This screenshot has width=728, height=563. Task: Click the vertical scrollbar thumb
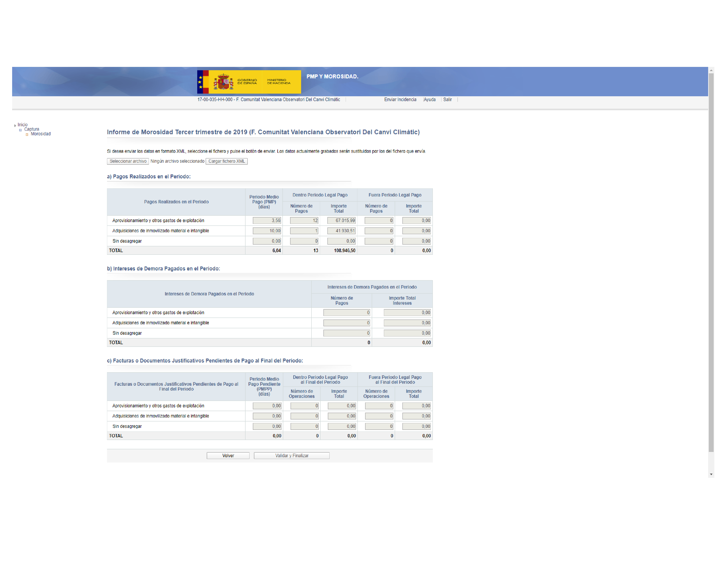711,263
